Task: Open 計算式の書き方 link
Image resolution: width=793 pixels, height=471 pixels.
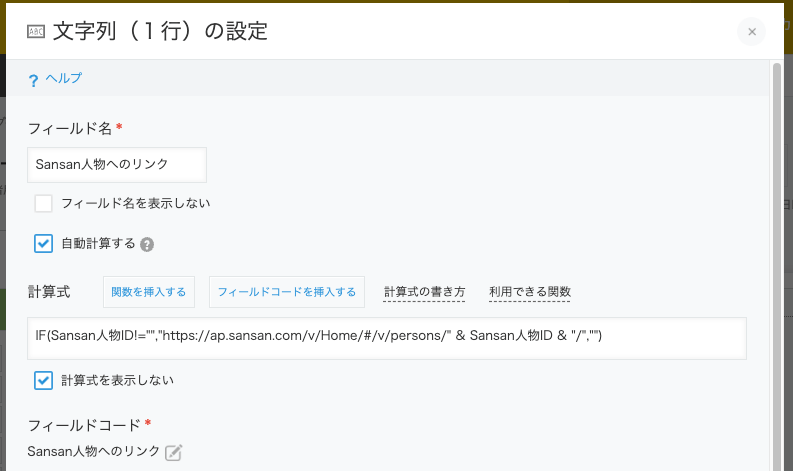Action: click(424, 292)
